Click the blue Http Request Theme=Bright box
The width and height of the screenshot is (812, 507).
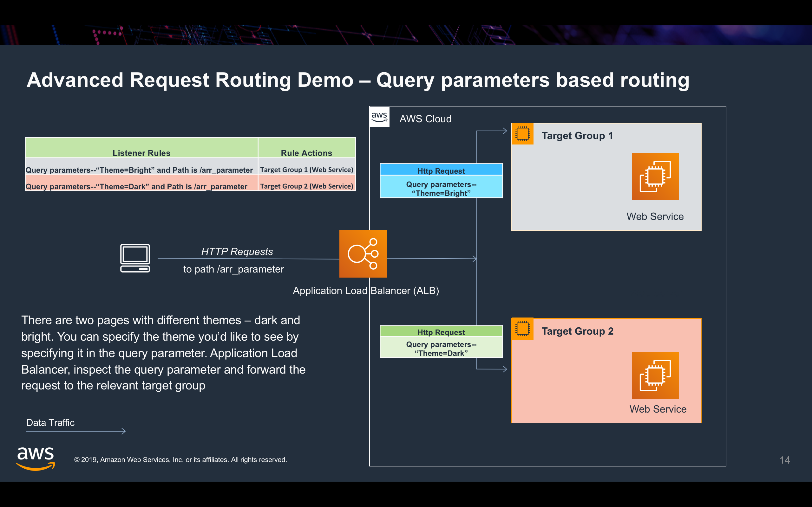[x=441, y=181]
